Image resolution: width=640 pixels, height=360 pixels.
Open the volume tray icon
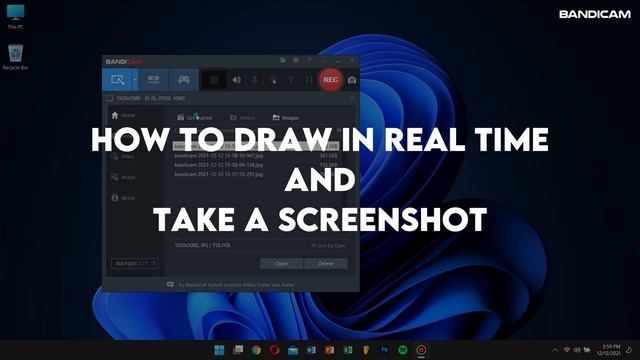pyautogui.click(x=577, y=350)
